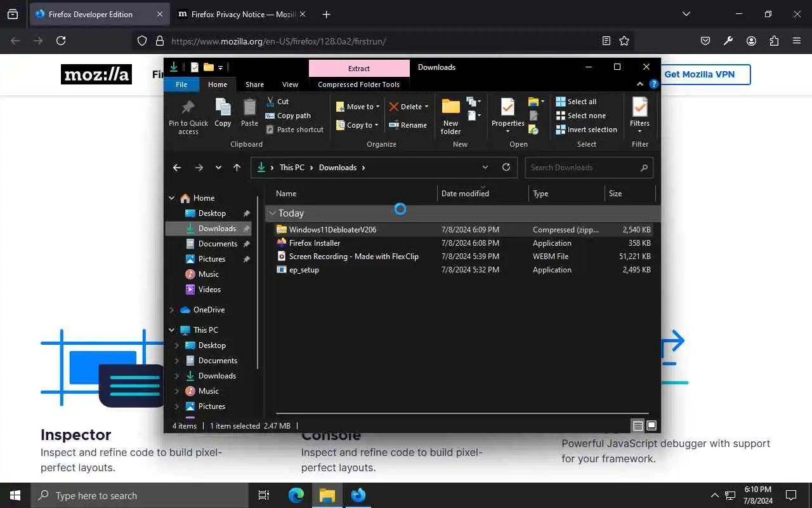Click the pink Extract contextual tab
Screen dimensions: 812x508
click(359, 69)
